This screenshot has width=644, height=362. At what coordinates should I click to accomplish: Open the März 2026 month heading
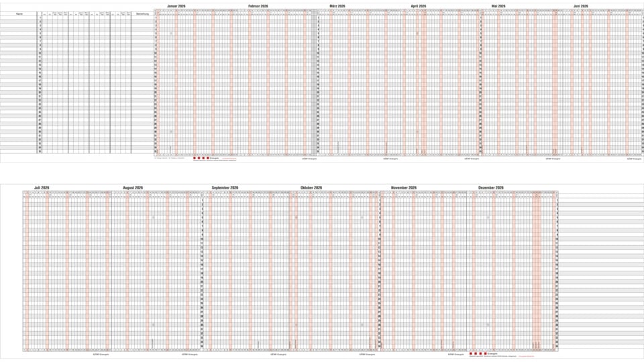click(x=337, y=5)
